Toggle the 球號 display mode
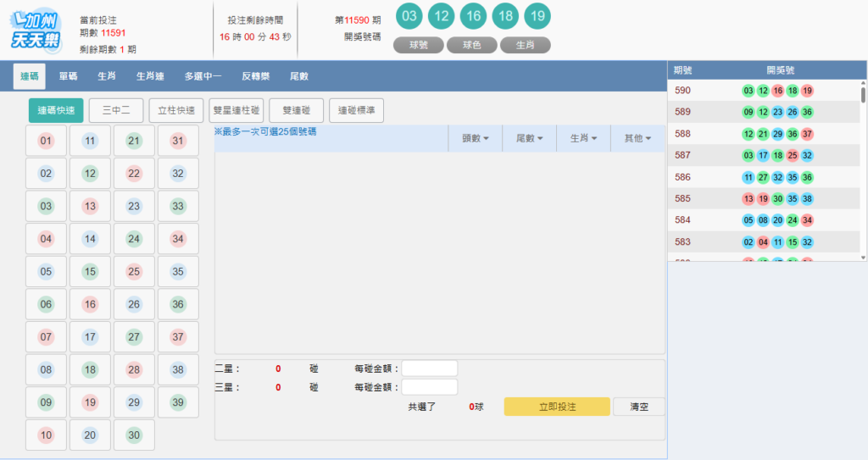Viewport: 868px width, 460px height. tap(419, 46)
